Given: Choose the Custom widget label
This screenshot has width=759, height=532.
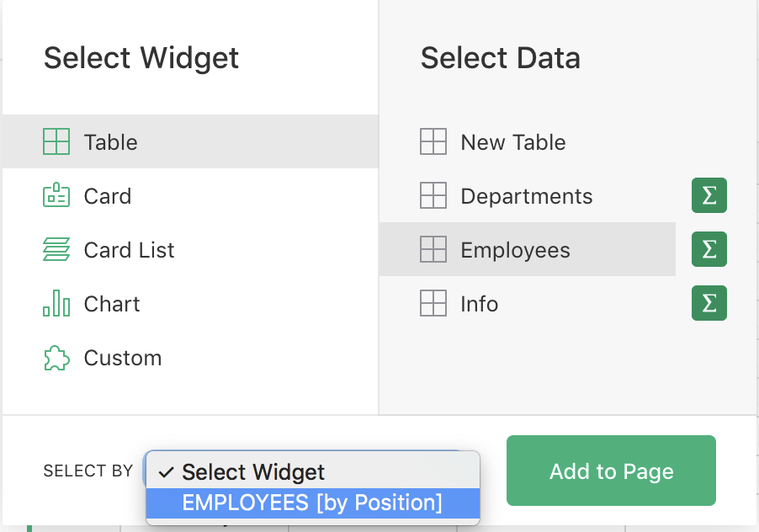Looking at the screenshot, I should coord(123,358).
